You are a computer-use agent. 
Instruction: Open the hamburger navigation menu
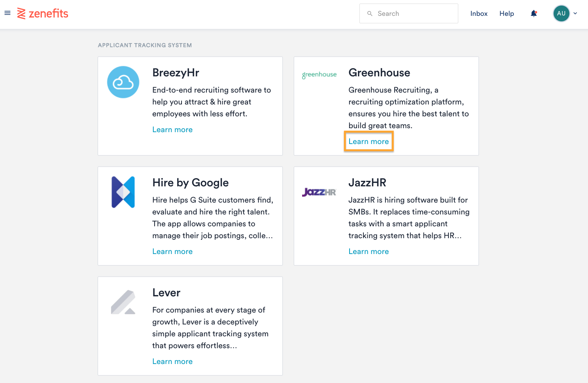tap(8, 13)
